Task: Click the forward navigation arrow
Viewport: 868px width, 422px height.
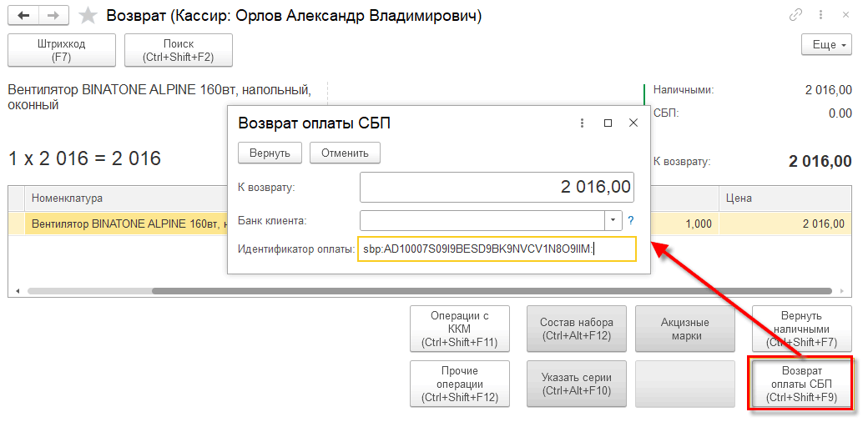Action: click(53, 16)
